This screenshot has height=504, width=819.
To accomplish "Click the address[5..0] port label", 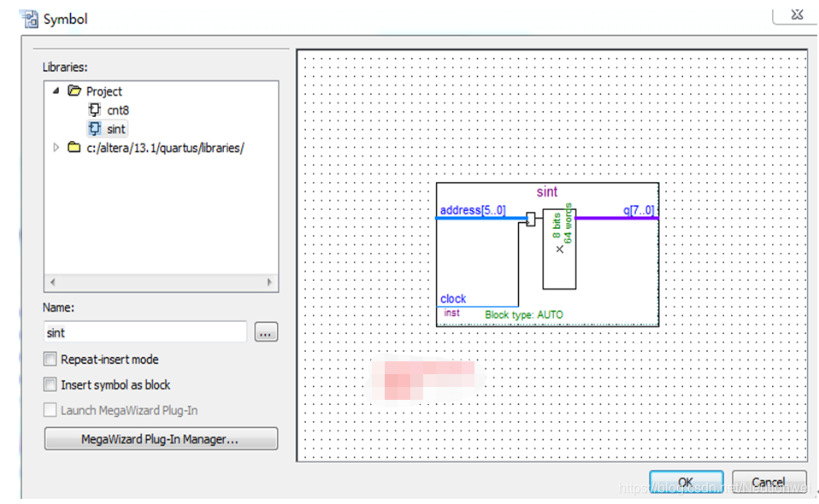I will [473, 210].
